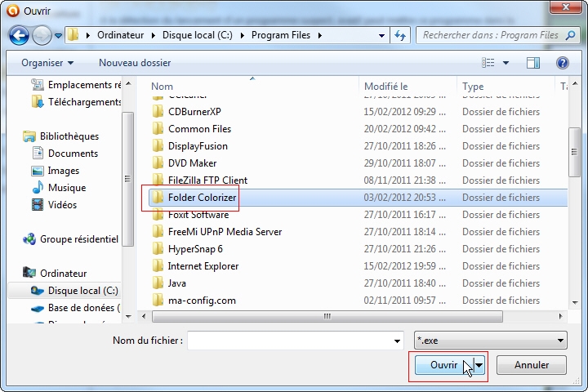Click navigation pane scroll down arrow

[128, 317]
